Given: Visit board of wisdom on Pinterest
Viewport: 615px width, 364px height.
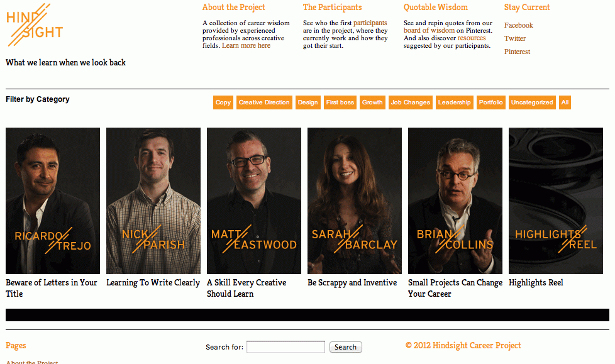Looking at the screenshot, I should point(429,30).
